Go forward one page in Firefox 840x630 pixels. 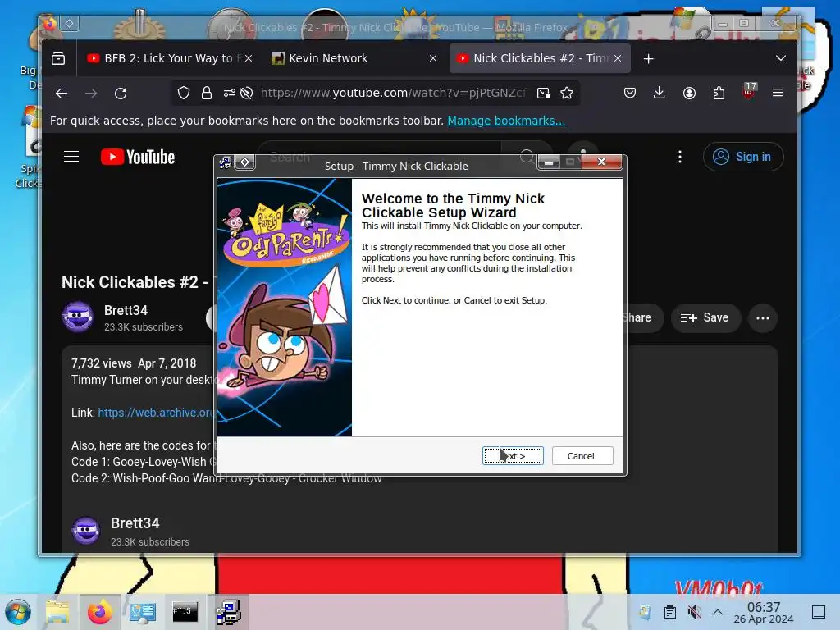coord(91,94)
